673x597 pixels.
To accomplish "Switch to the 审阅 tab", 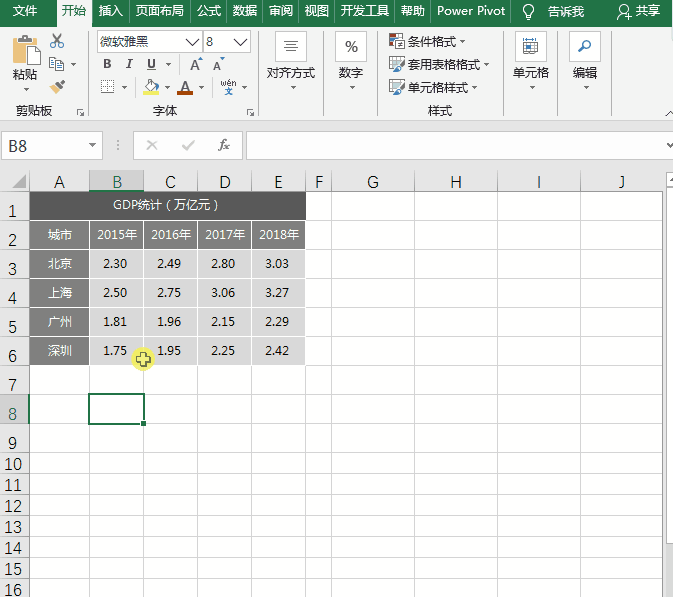I will (281, 11).
